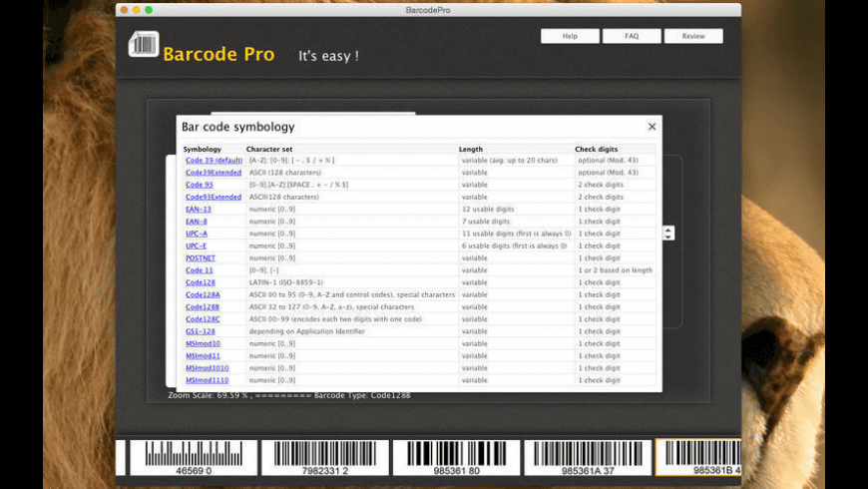Click the UPC-A link
The image size is (868, 489).
click(x=197, y=234)
